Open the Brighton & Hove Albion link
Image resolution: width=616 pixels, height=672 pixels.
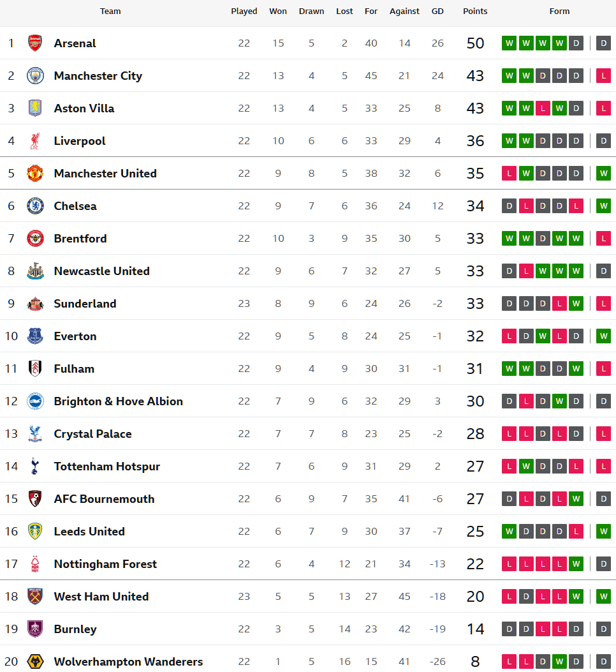point(119,401)
